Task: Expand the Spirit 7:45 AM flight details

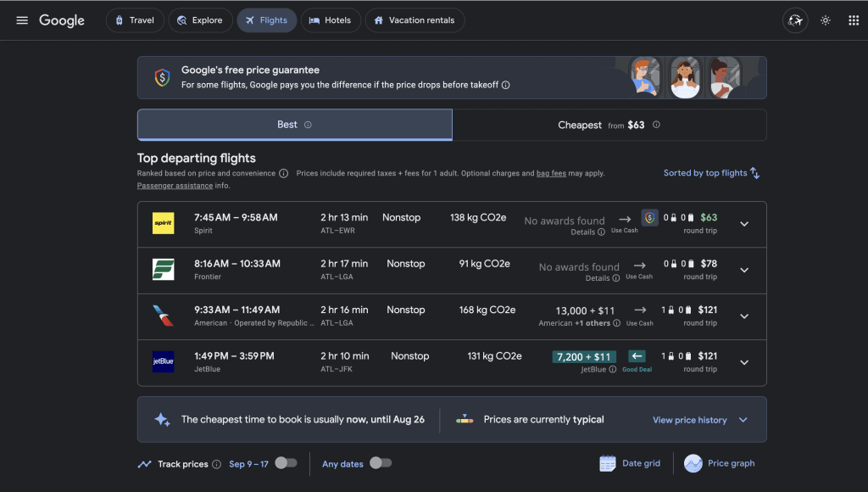Action: (x=744, y=224)
